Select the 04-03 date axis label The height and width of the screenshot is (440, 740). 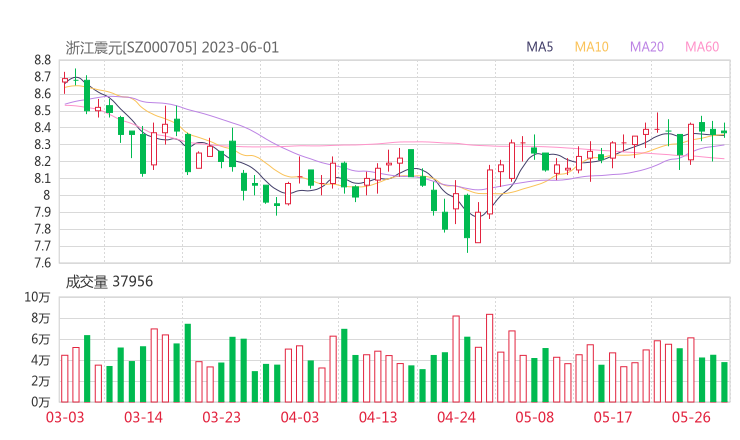click(x=300, y=417)
